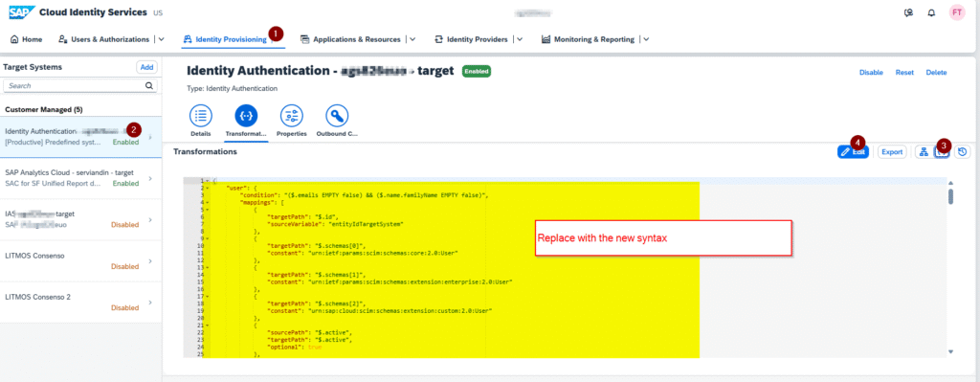Click Type: Identity Authentication label

(232, 89)
